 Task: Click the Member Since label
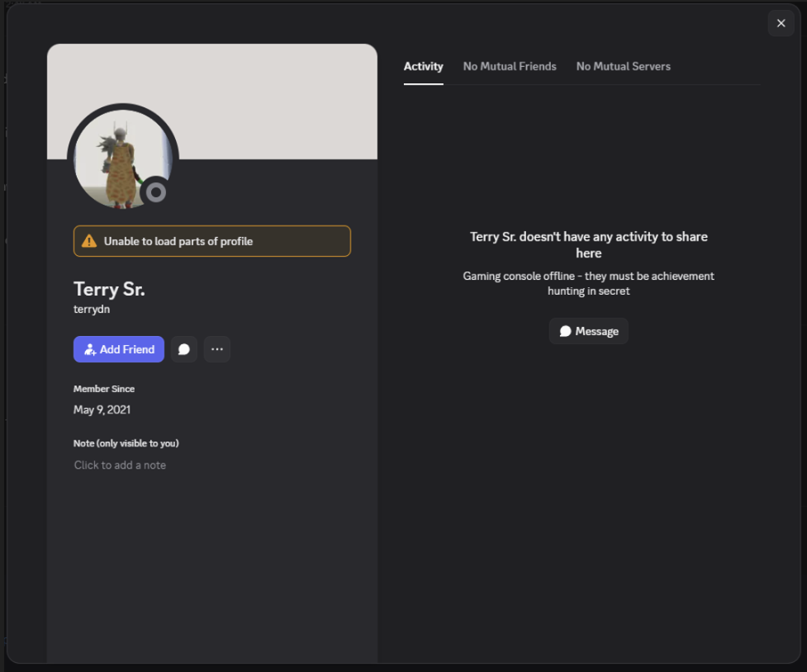click(x=104, y=389)
